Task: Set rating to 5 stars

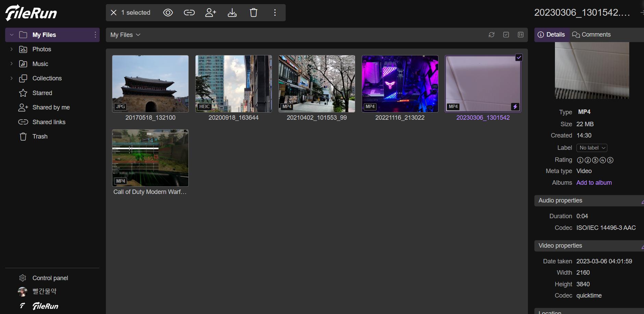Action: pyautogui.click(x=610, y=160)
